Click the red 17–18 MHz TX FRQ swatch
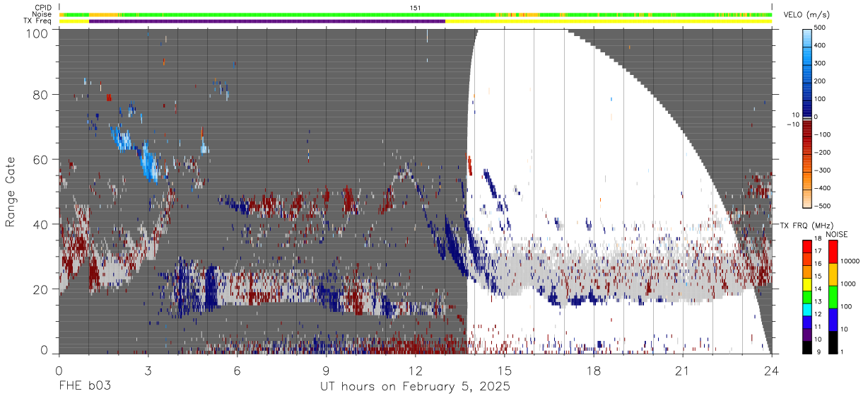This screenshot has width=868, height=401. click(x=808, y=246)
